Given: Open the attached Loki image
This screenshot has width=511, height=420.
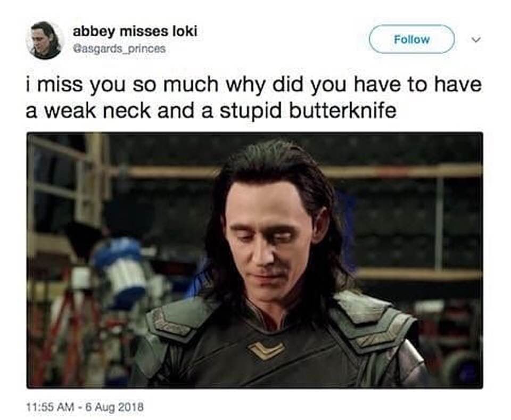Looking at the screenshot, I should click(254, 260).
